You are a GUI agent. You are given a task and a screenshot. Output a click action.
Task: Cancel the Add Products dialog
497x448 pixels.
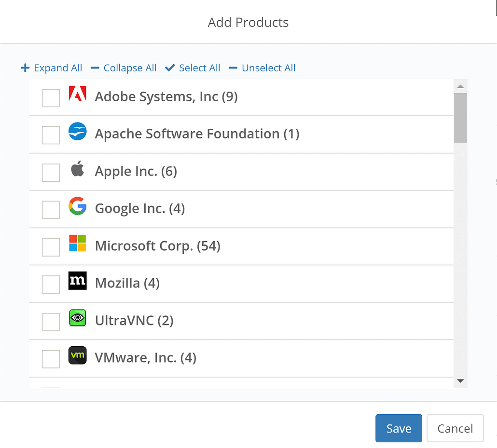455,428
